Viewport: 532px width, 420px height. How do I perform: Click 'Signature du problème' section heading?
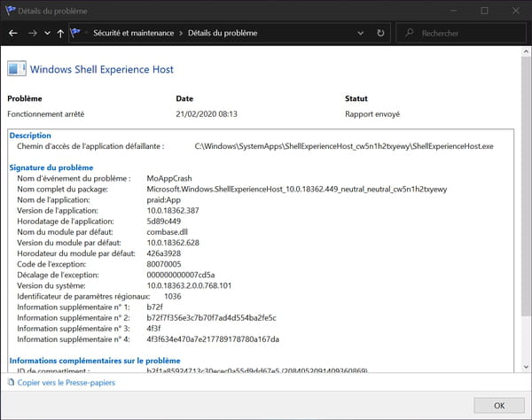tap(51, 167)
